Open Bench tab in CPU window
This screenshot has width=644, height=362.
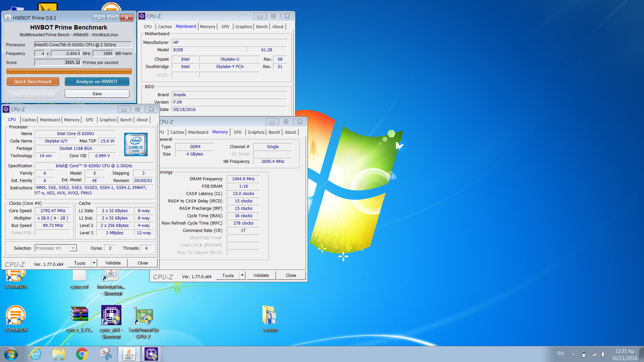[126, 120]
